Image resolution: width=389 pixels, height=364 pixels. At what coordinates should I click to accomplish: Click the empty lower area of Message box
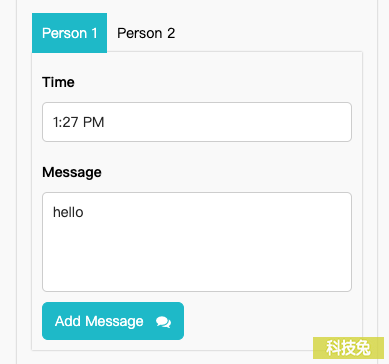pos(197,263)
